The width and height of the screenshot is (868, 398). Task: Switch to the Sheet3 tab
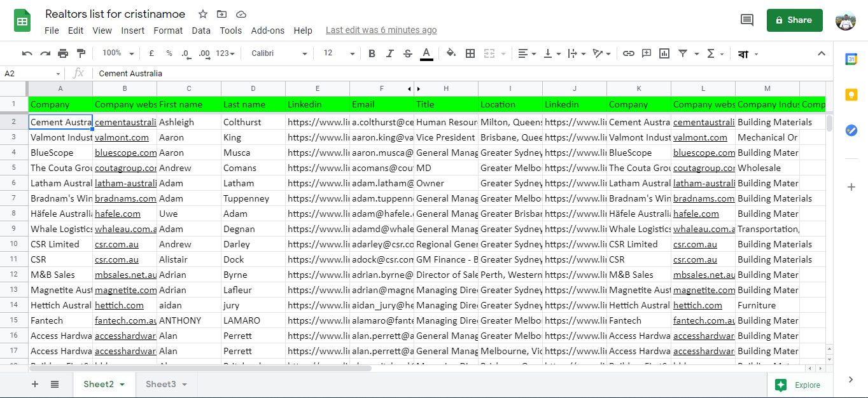pyautogui.click(x=161, y=384)
